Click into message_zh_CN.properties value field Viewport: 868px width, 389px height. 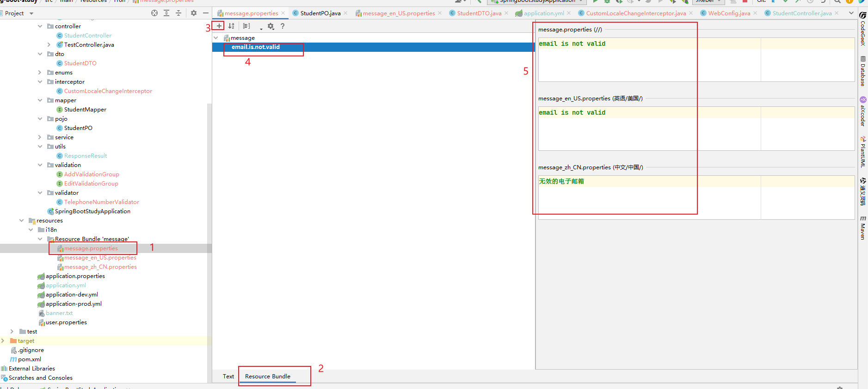point(647,197)
